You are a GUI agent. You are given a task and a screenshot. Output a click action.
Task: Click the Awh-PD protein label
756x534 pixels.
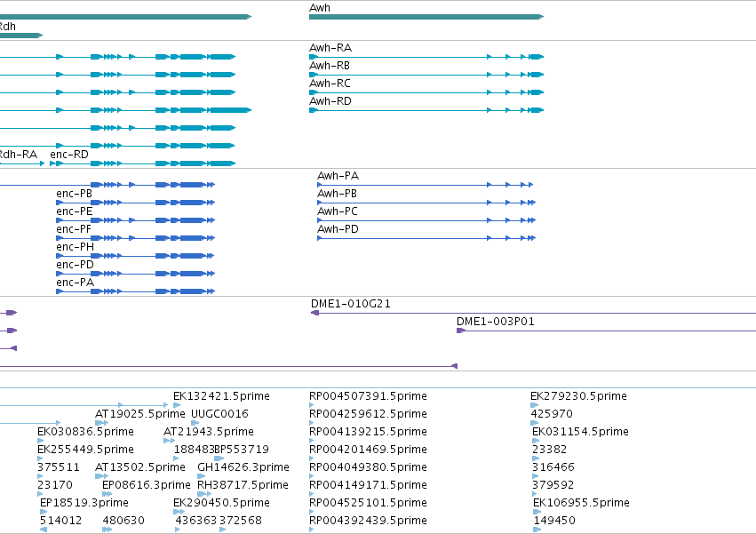[x=338, y=229]
